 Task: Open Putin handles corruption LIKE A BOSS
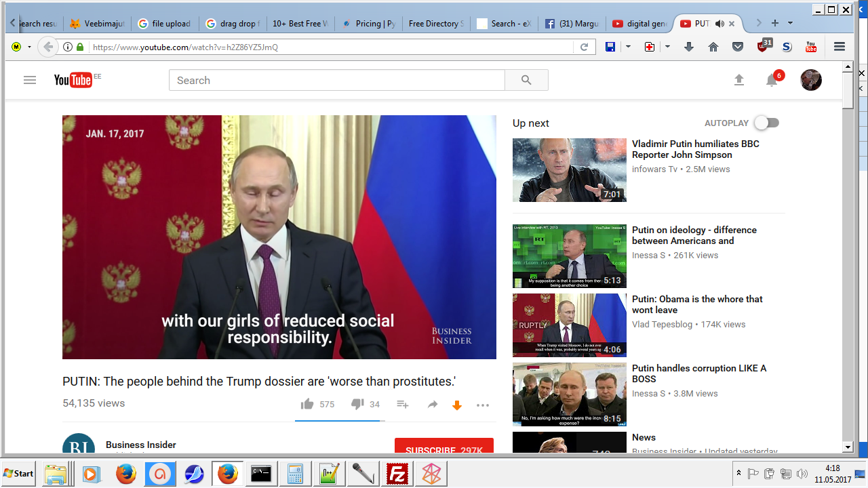coord(699,373)
